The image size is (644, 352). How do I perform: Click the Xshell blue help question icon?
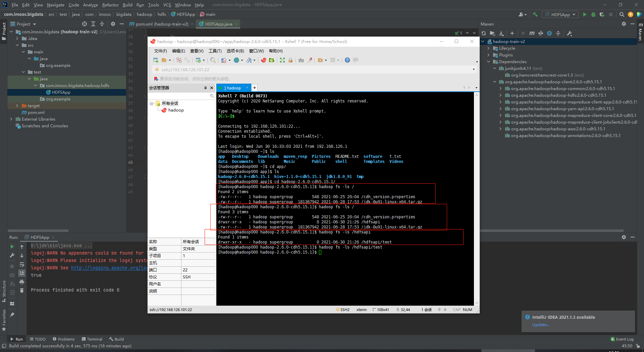coord(347,60)
